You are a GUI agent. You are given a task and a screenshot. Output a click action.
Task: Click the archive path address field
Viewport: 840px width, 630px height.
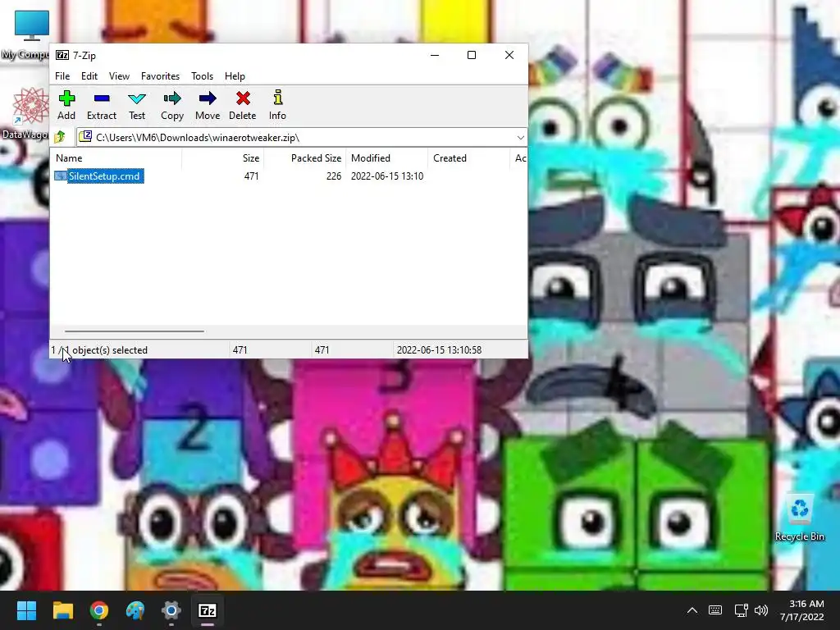point(302,138)
